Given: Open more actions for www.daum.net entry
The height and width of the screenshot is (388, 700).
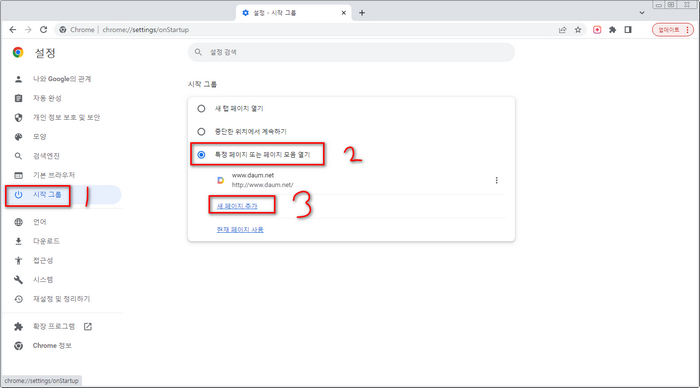Looking at the screenshot, I should click(x=496, y=180).
